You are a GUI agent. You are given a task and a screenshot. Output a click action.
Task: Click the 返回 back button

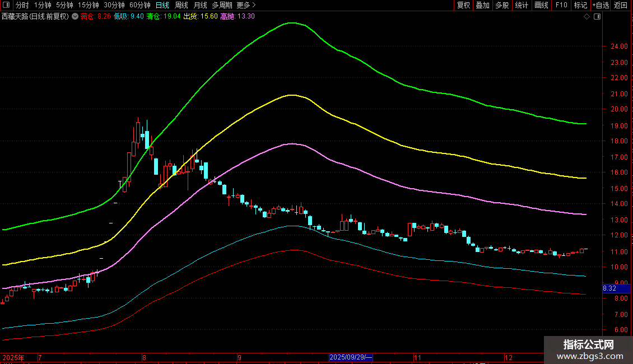click(x=621, y=5)
